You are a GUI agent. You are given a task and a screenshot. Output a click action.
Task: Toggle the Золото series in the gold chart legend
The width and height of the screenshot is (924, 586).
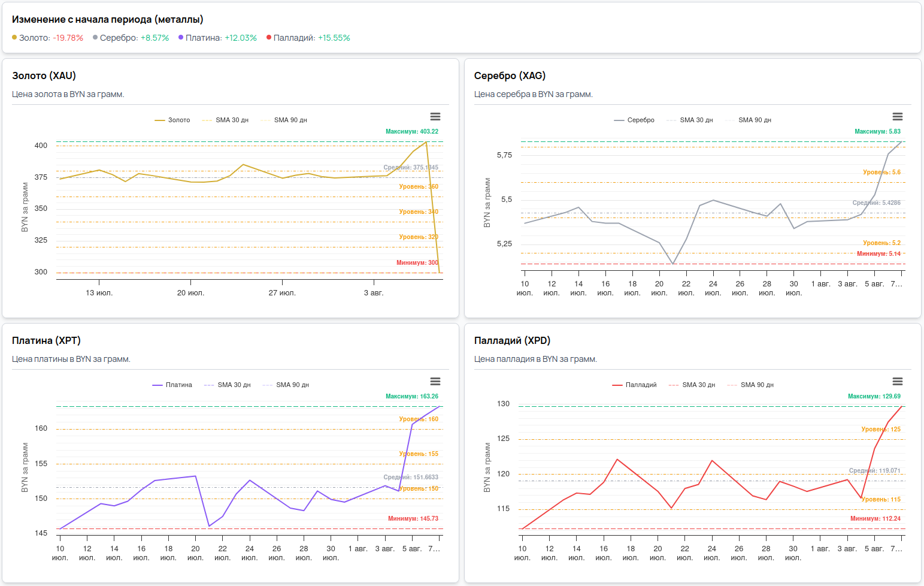[x=172, y=120]
